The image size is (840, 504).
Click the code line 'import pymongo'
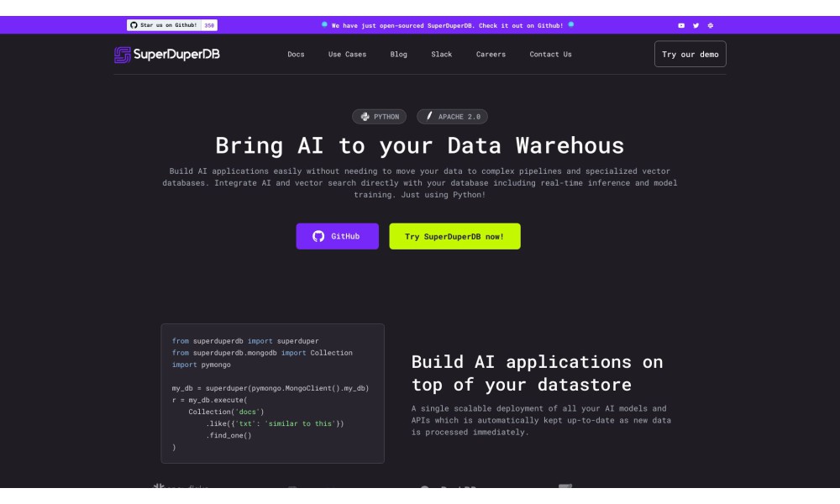pos(202,365)
